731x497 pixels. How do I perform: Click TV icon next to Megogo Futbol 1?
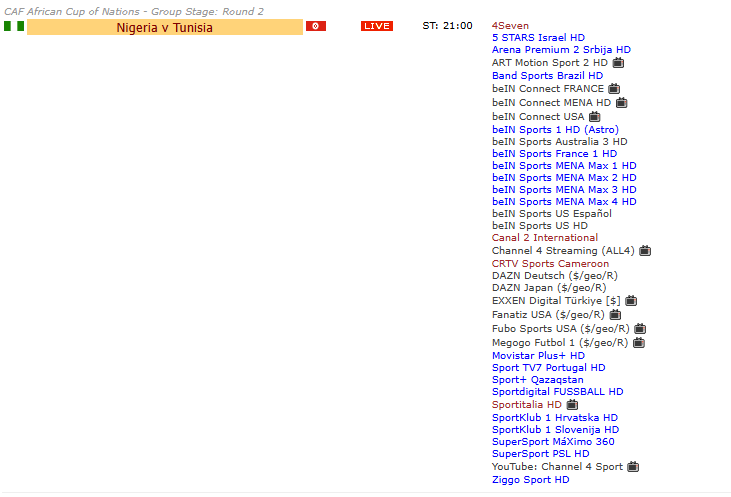pyautogui.click(x=638, y=342)
